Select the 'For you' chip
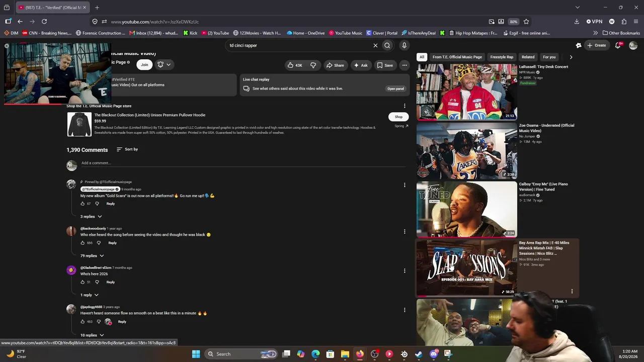Image resolution: width=644 pixels, height=362 pixels. [549, 57]
